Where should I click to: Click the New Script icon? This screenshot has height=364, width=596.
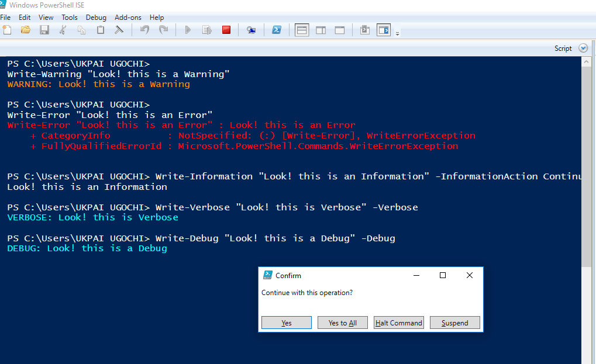click(x=8, y=30)
